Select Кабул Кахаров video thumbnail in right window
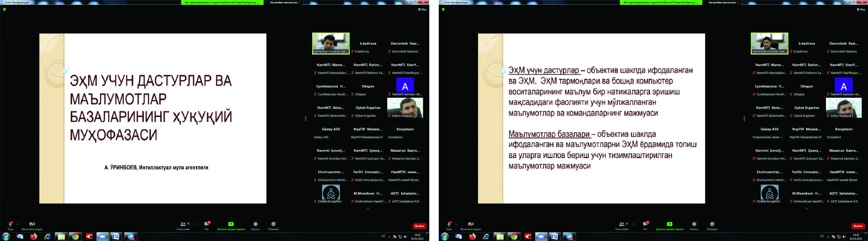 [x=843, y=108]
